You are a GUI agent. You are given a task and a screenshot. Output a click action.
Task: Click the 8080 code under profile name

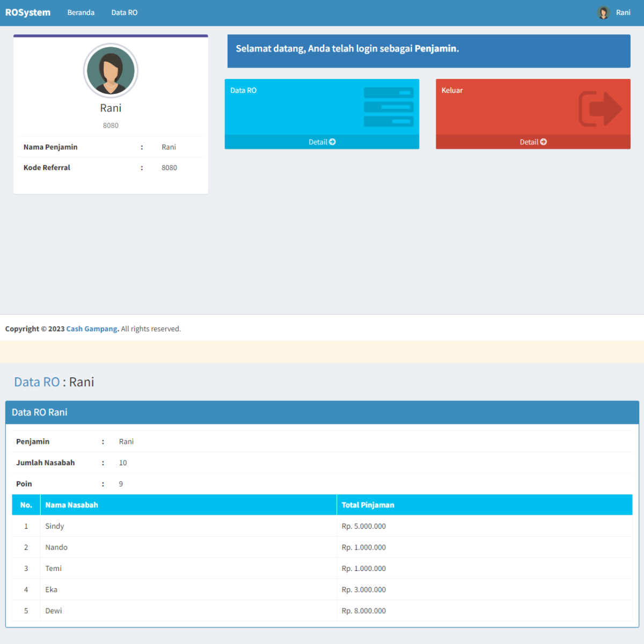pyautogui.click(x=111, y=126)
